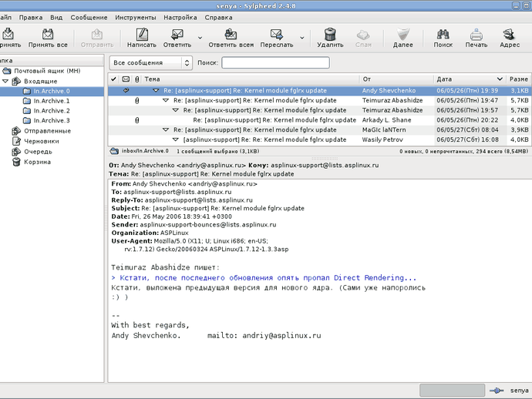
Task: Open the Инструменты menu
Action: click(135, 16)
